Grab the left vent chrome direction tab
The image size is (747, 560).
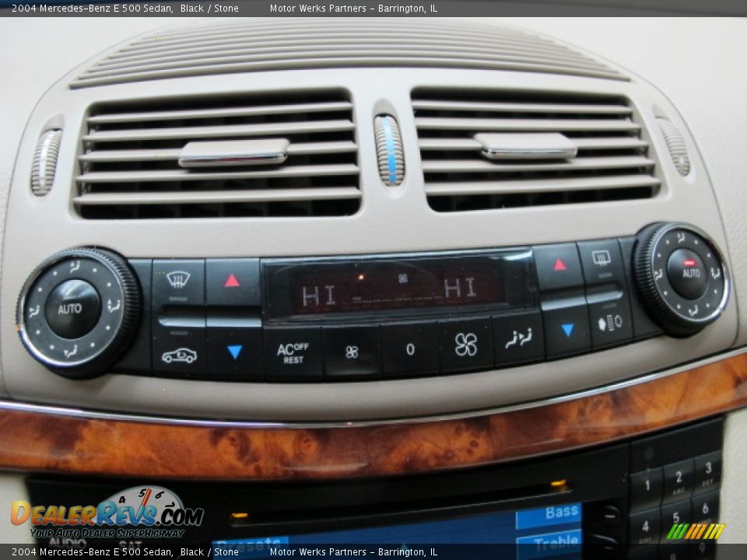(233, 152)
